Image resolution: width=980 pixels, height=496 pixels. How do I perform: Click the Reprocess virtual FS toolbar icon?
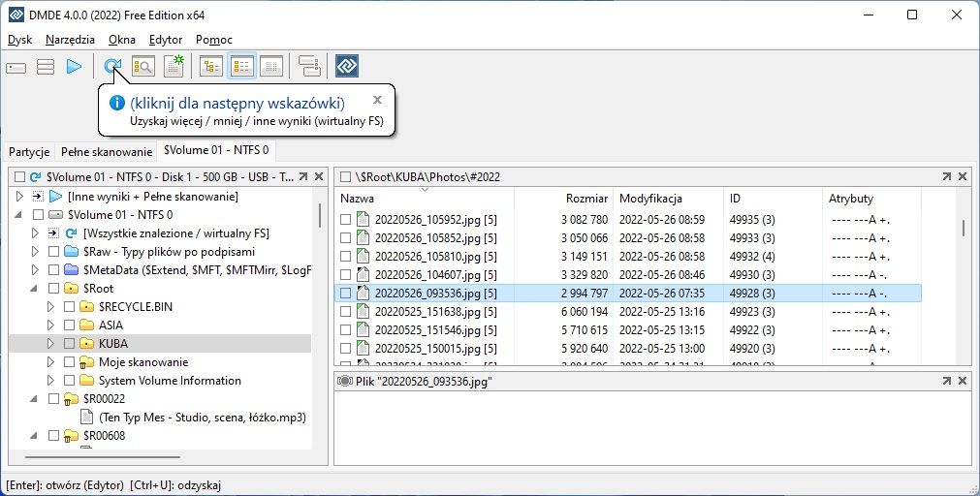pyautogui.click(x=113, y=66)
